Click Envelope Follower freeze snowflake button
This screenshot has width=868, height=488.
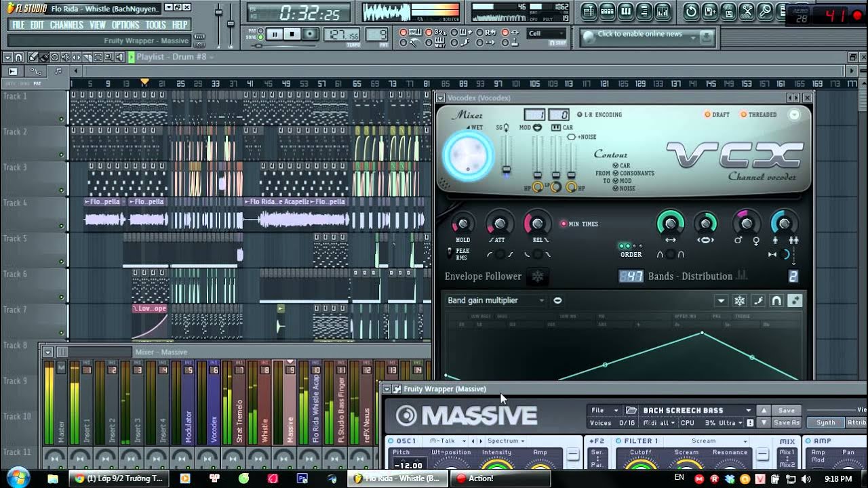[x=537, y=277]
